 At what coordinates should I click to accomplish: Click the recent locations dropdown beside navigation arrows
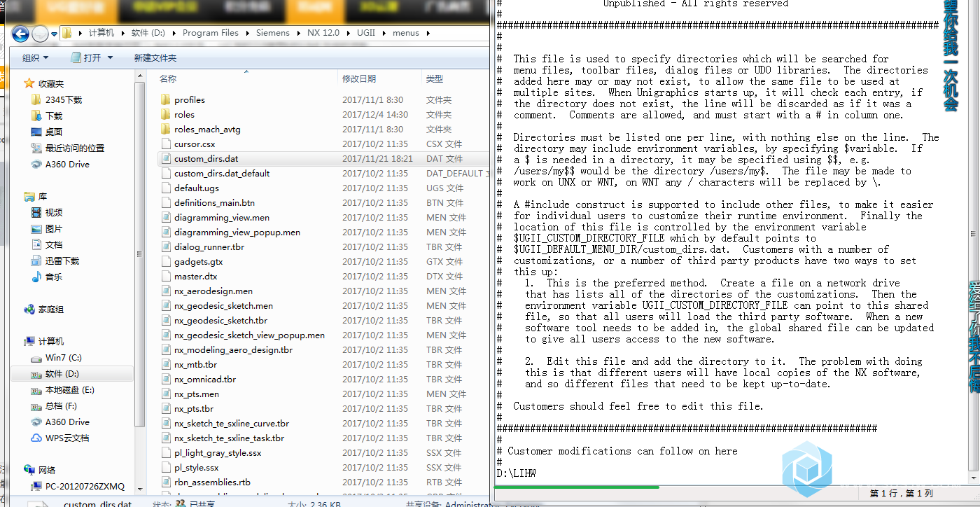[x=55, y=34]
